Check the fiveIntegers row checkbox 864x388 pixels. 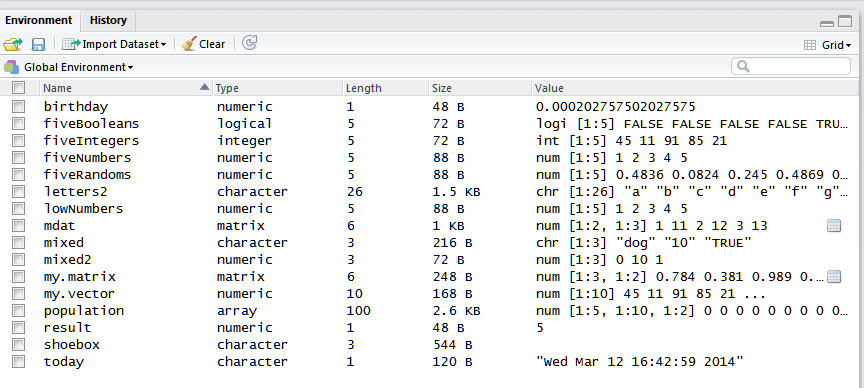point(19,141)
